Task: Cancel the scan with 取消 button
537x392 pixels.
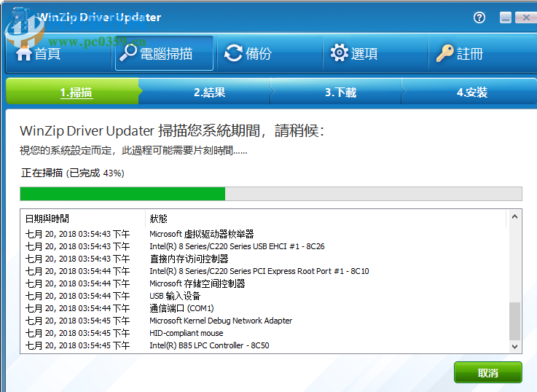Action: point(488,372)
